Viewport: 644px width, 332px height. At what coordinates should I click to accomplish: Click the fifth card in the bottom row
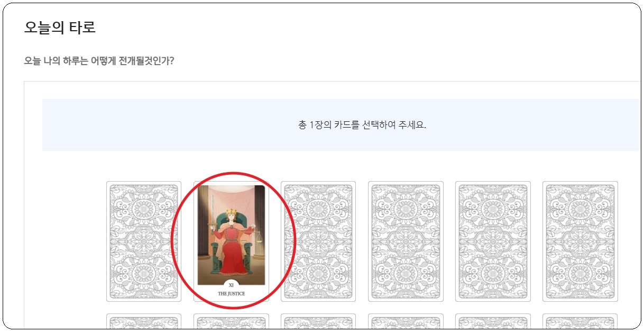(493, 321)
